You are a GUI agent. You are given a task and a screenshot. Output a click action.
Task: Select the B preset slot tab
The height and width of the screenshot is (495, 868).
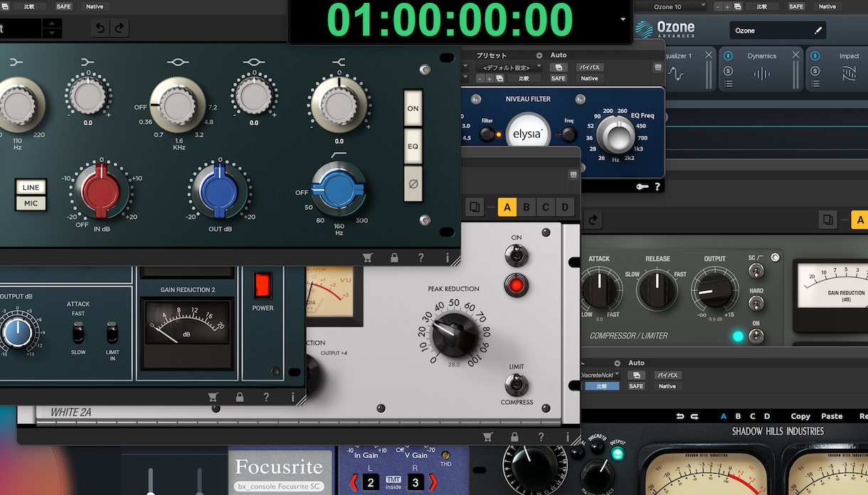click(526, 208)
